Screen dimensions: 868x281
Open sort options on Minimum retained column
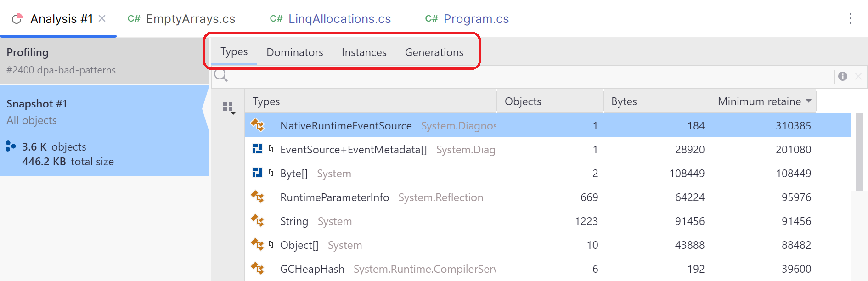pos(810,101)
